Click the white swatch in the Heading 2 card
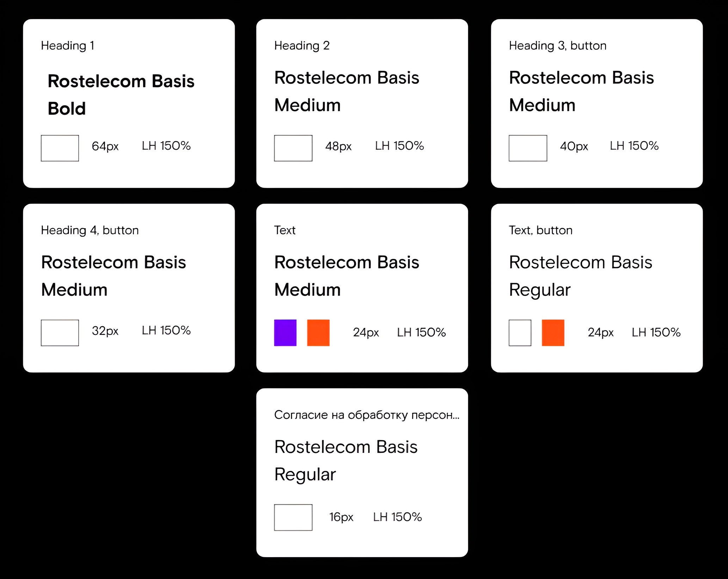 pos(293,148)
